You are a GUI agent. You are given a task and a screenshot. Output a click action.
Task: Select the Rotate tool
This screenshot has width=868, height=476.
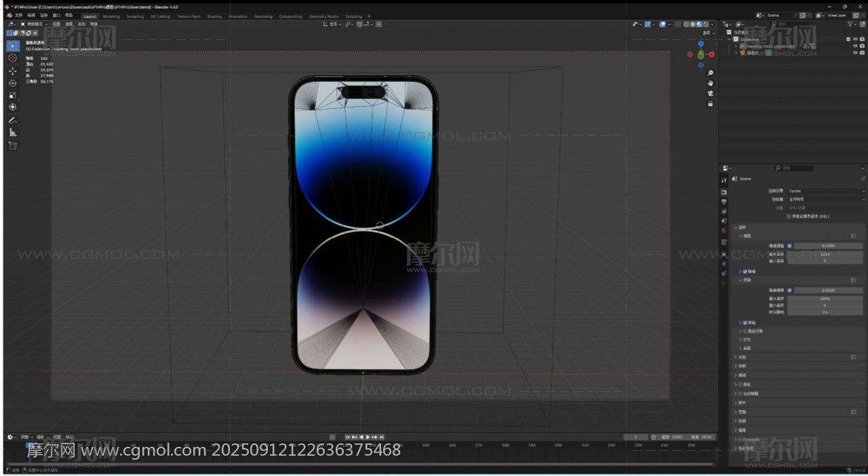tap(13, 83)
